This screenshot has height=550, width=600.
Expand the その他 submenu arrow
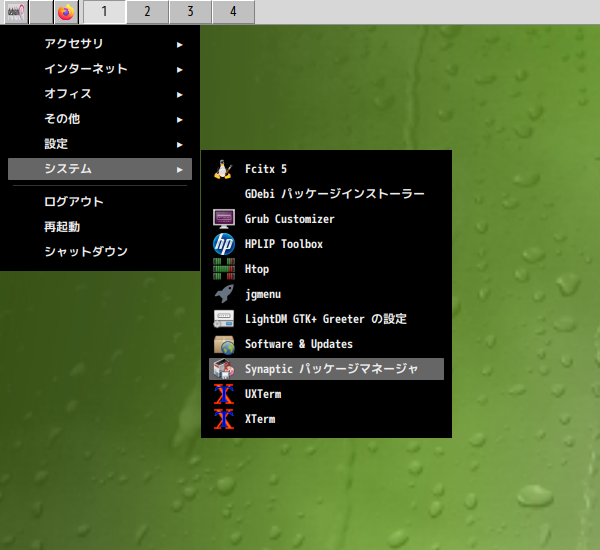click(x=179, y=120)
